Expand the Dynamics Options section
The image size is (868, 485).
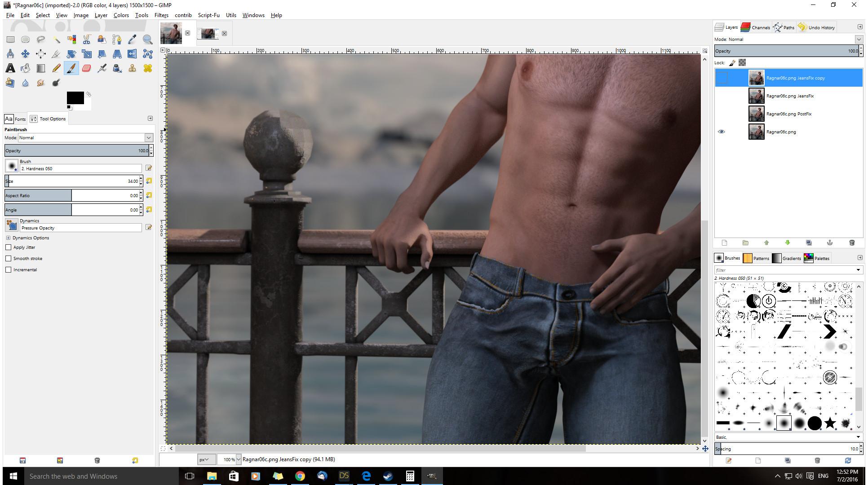pos(8,238)
